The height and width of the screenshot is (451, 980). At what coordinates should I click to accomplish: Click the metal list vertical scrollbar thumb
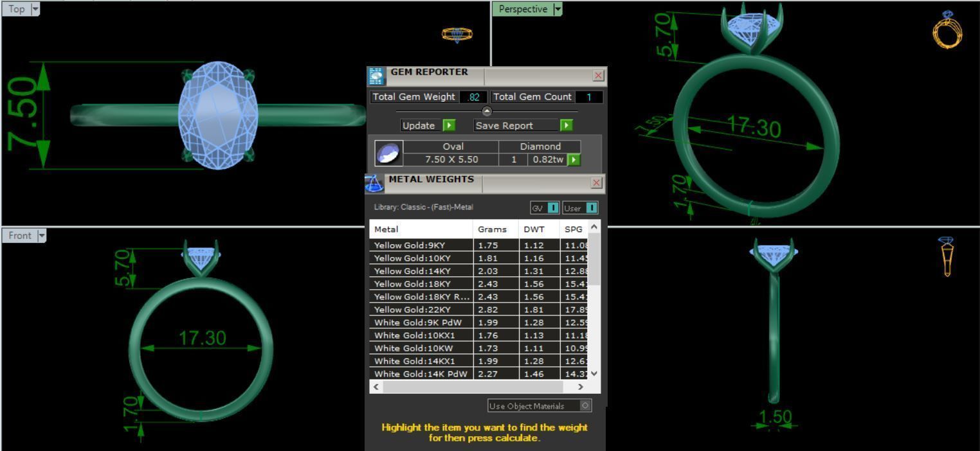[x=594, y=260]
